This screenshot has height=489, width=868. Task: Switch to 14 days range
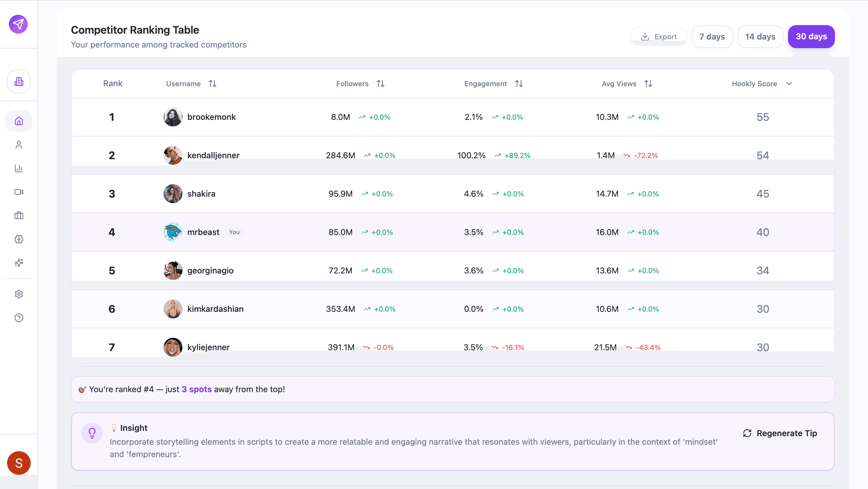760,36
